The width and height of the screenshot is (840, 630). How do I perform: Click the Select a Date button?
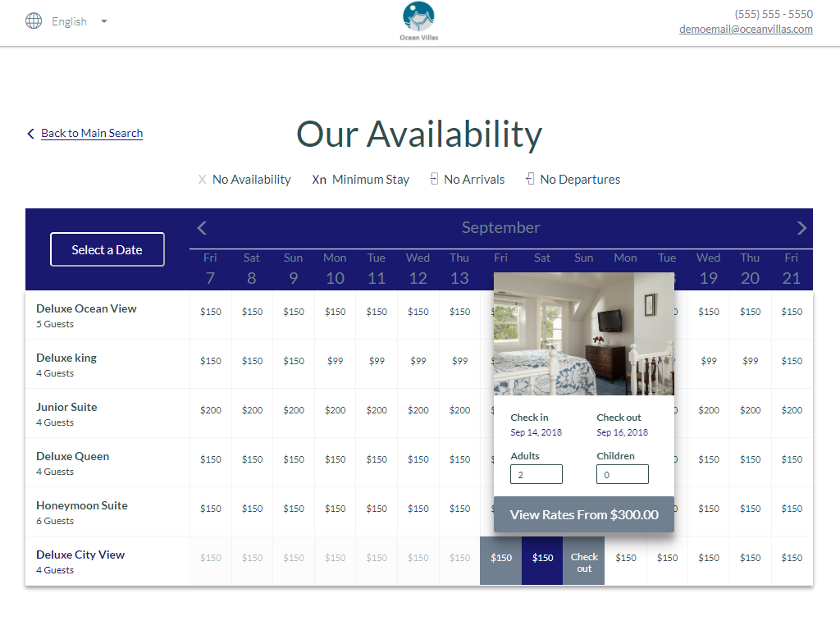coord(107,249)
